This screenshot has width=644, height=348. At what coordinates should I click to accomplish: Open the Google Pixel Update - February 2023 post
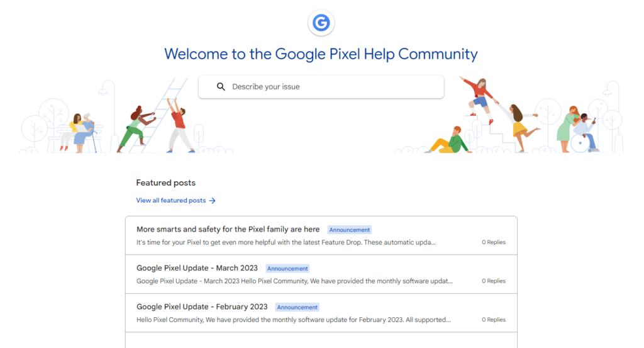[x=202, y=307]
